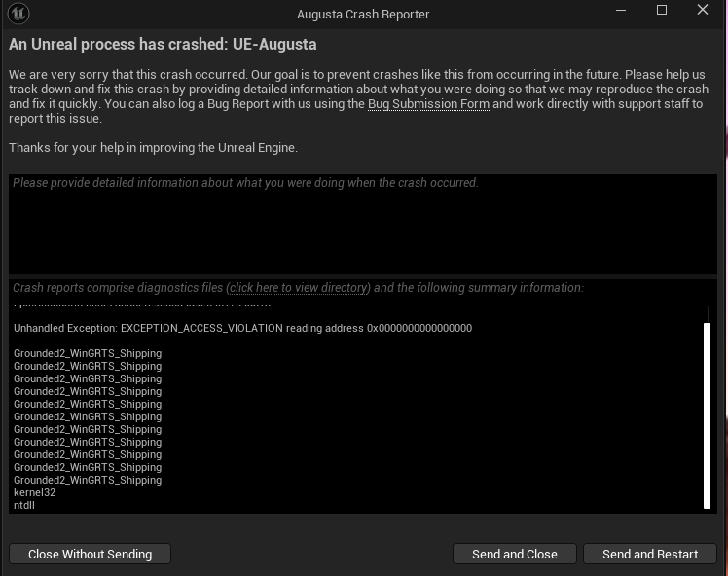Click the "An Unreal process has crashed" heading

click(163, 45)
